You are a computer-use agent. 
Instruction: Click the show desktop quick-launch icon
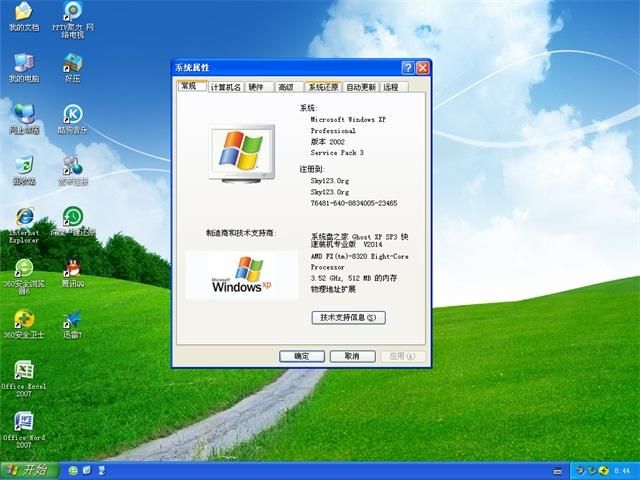click(101, 471)
